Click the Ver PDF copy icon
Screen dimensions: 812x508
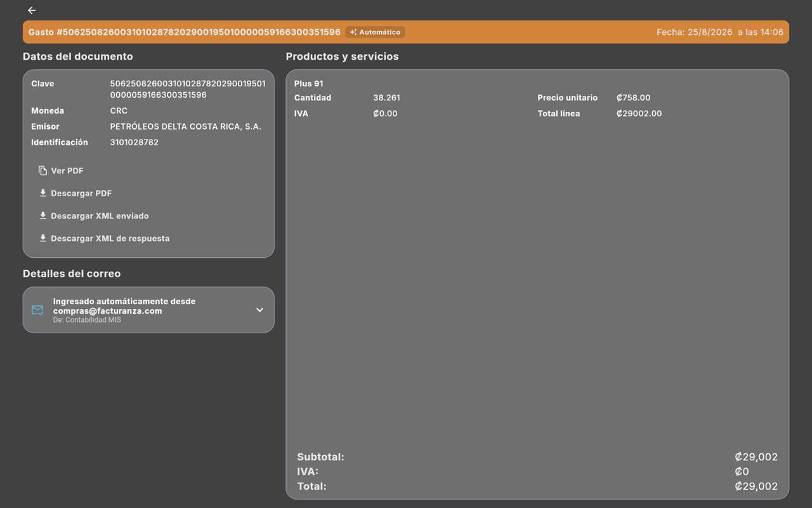coord(43,171)
